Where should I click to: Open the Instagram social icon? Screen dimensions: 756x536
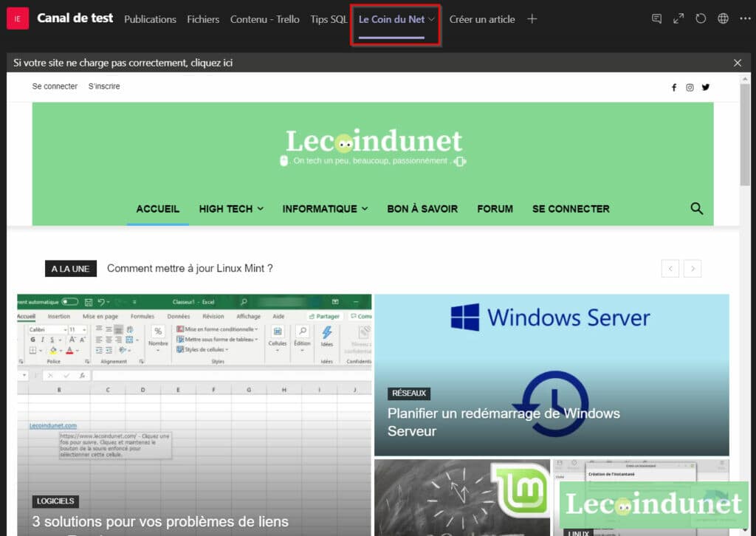pyautogui.click(x=690, y=87)
